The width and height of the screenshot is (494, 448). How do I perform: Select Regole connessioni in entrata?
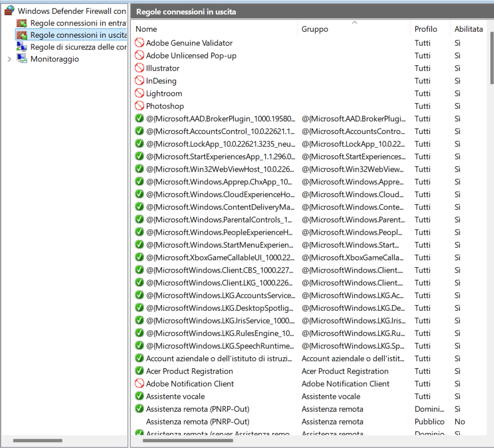point(79,23)
